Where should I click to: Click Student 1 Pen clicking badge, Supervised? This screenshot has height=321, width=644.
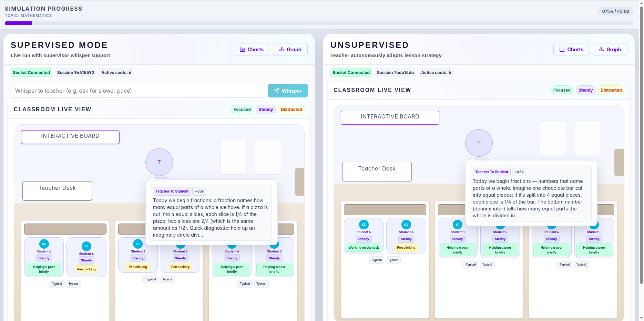point(138,267)
